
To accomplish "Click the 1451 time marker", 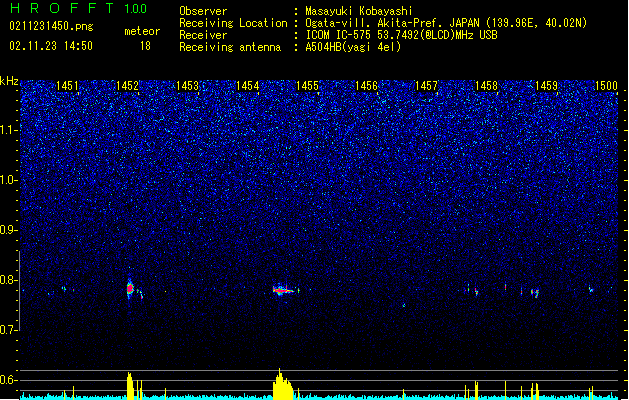I will 67,86.
